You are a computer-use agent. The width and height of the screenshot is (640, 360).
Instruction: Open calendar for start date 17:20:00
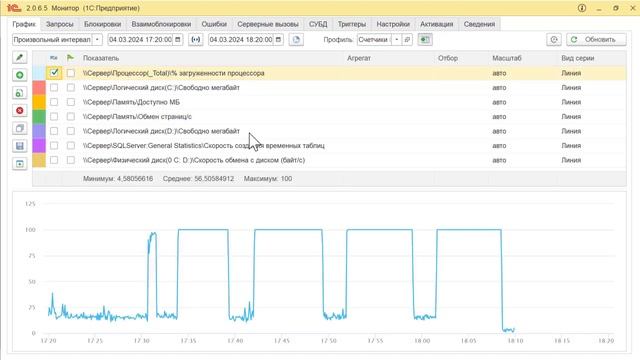[x=178, y=40]
